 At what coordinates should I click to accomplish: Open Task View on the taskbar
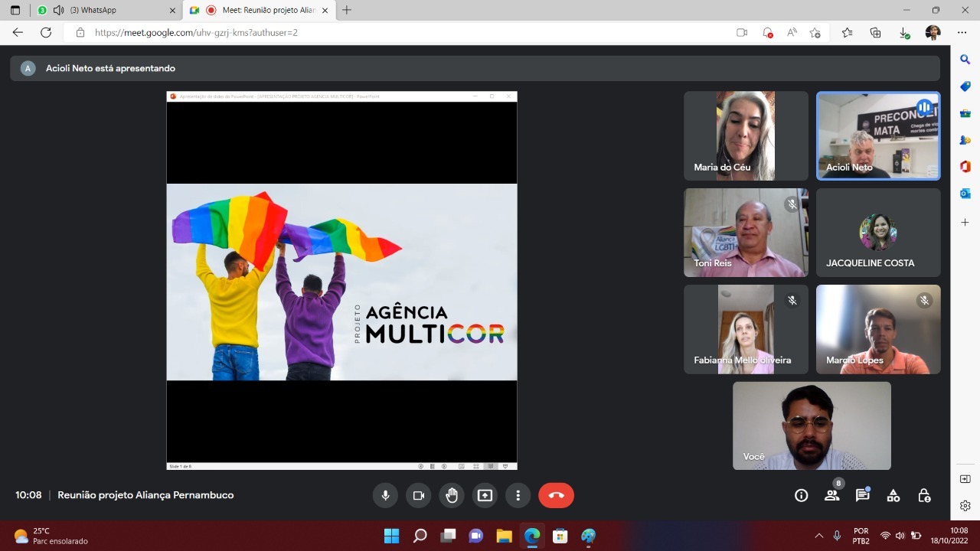point(448,536)
